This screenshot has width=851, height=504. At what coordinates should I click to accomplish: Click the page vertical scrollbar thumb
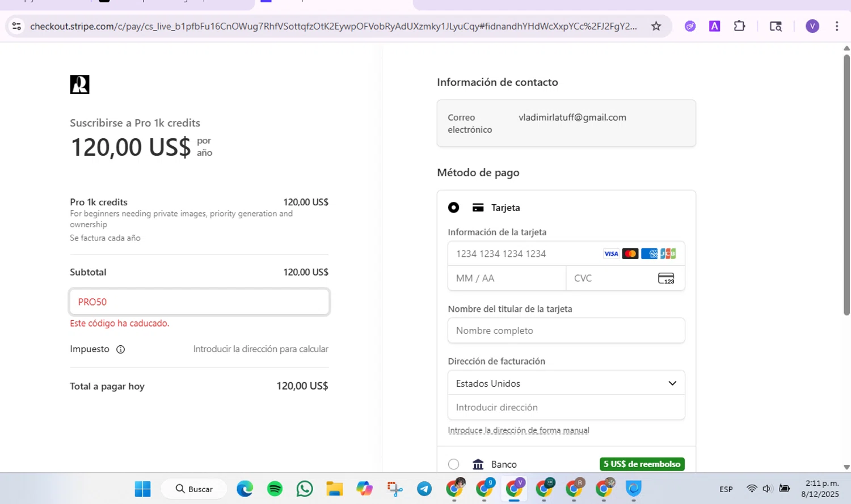click(x=846, y=184)
